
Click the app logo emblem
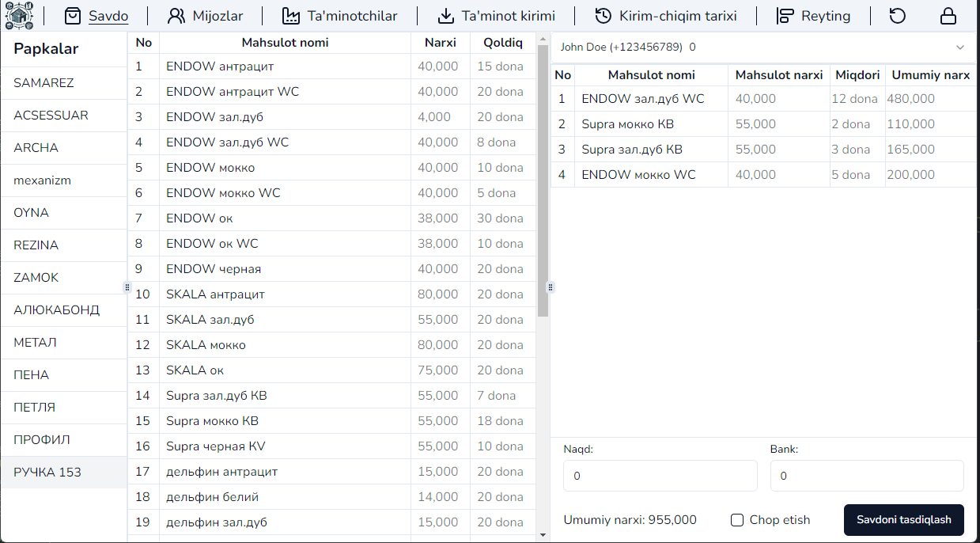coord(20,15)
